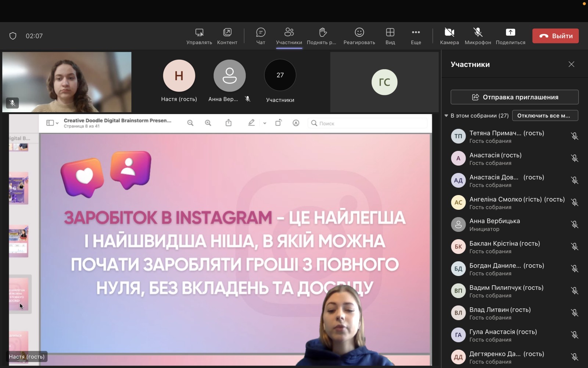
Task: Turn on the Камера
Action: (x=449, y=36)
